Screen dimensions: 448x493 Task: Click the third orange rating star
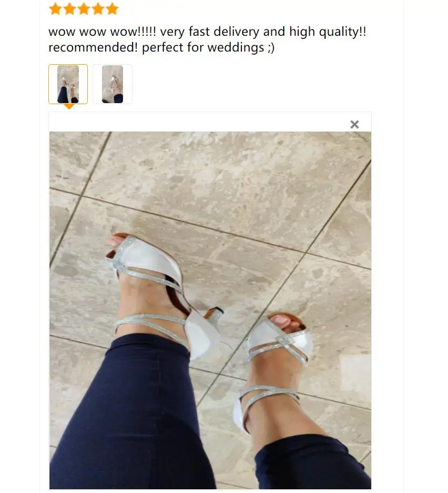[84, 9]
